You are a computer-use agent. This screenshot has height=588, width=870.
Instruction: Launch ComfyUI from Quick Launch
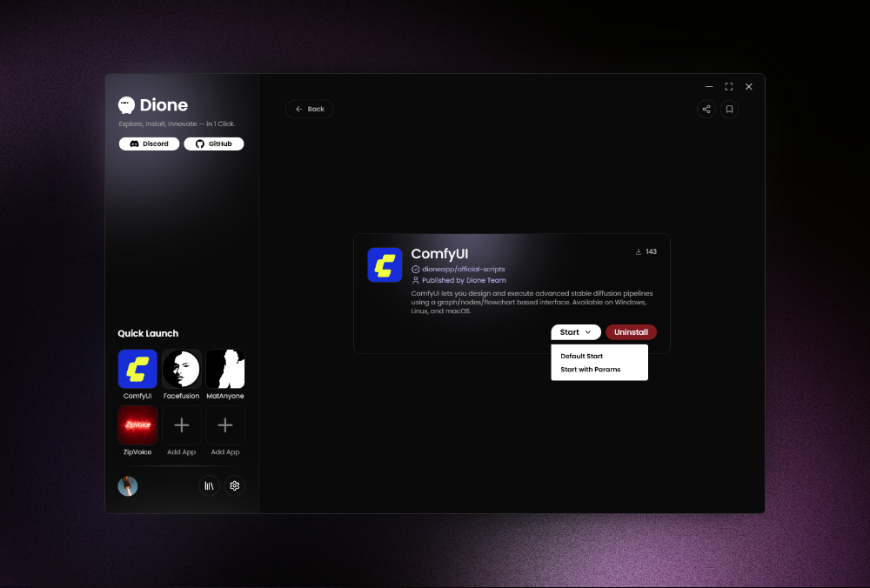coord(137,369)
